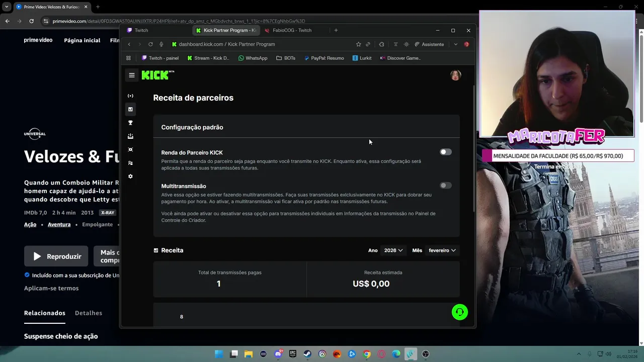Open the podium leaderboard sidebar icon

130,136
